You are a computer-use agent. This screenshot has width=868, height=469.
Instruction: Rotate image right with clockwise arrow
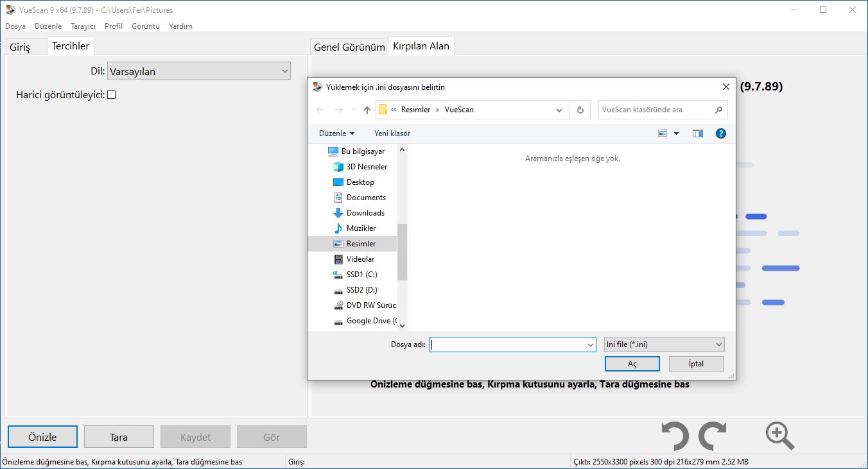point(712,437)
